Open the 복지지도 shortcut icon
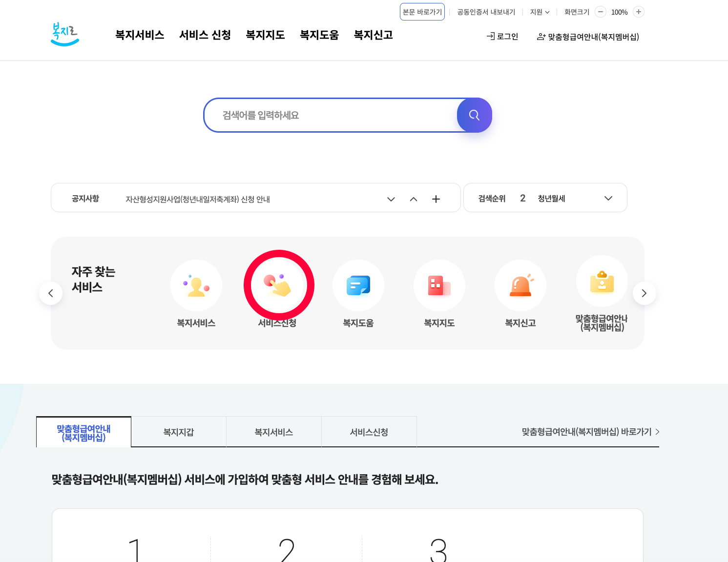 (x=439, y=285)
